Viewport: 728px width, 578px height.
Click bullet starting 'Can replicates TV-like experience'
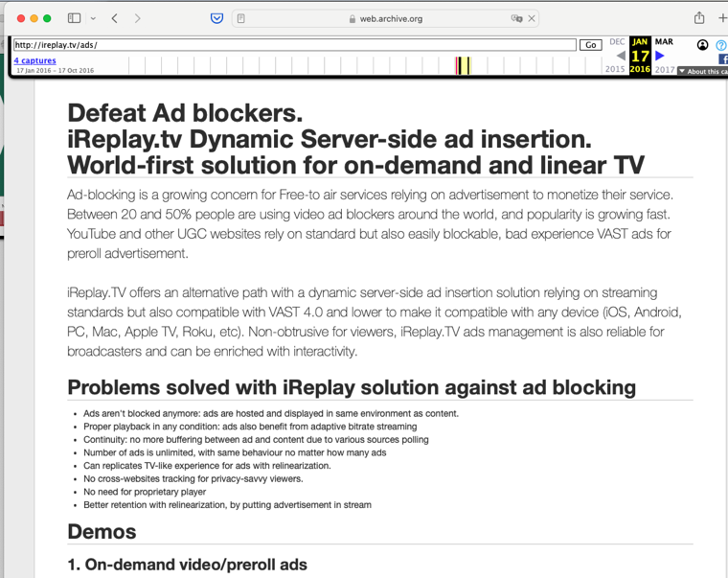tap(207, 466)
